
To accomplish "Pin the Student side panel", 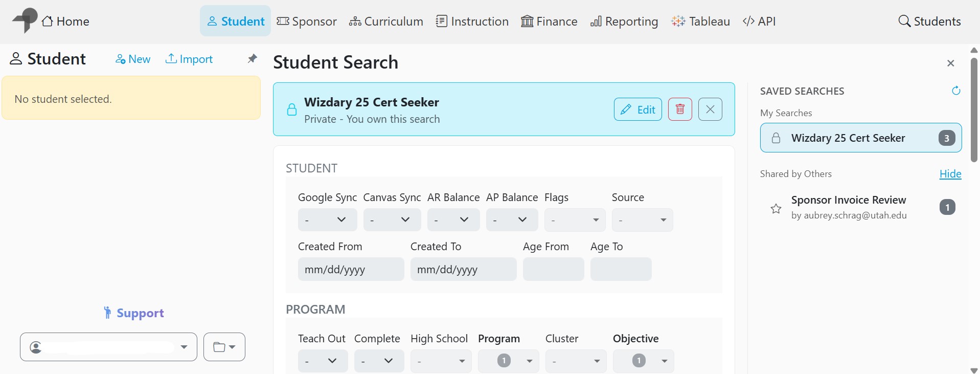I will coord(252,59).
